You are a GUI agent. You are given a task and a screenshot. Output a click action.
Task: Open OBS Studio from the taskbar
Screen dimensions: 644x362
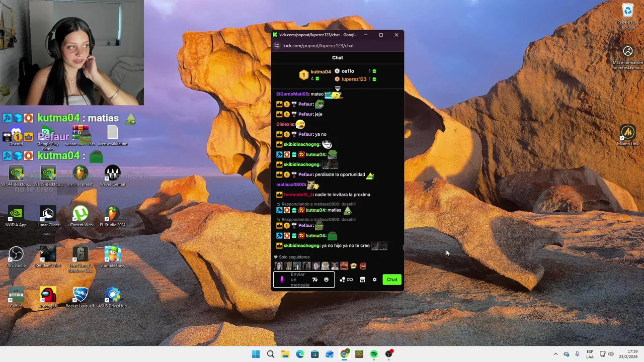[x=389, y=354]
